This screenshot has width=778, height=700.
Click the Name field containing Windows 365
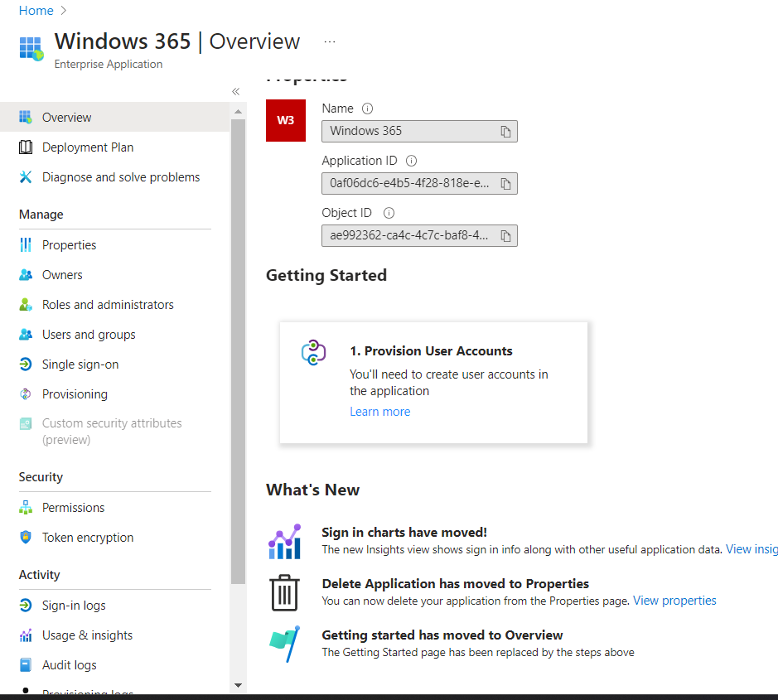pos(419,132)
